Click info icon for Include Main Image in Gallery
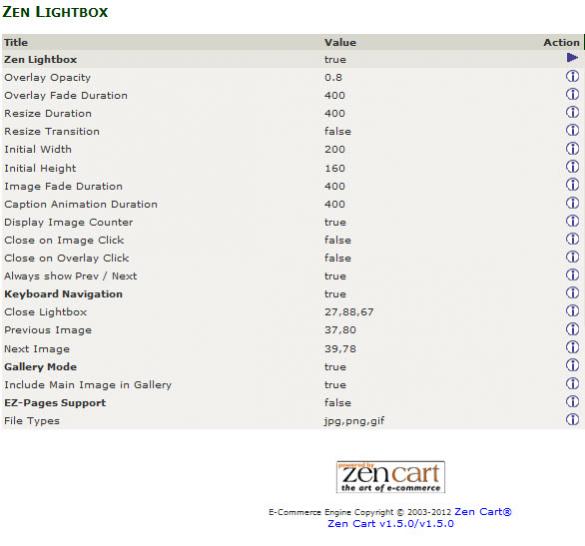This screenshot has width=585, height=546. pyautogui.click(x=572, y=384)
